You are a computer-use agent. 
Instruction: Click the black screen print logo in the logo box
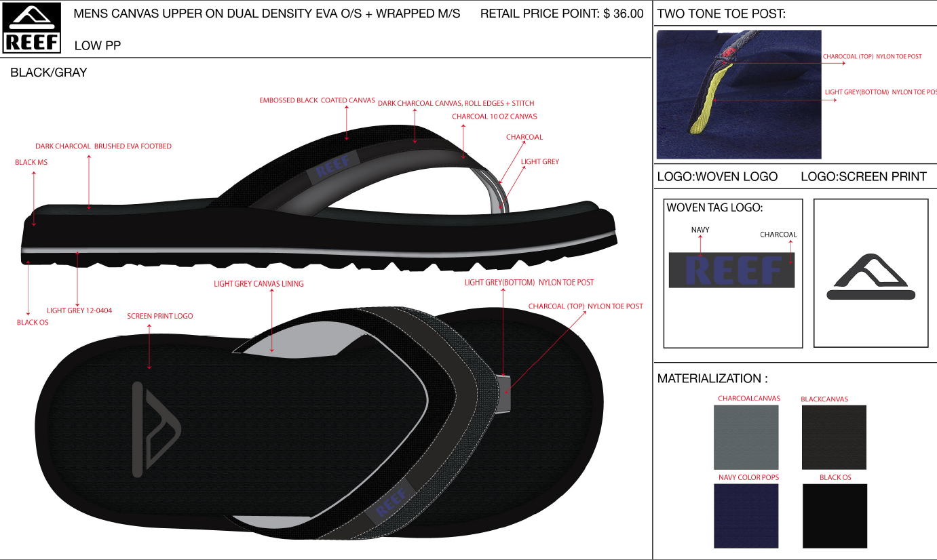pyautogui.click(x=871, y=277)
